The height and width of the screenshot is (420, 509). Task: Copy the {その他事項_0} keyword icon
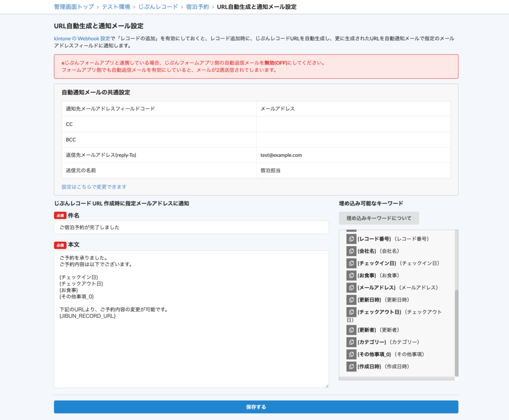tap(351, 354)
